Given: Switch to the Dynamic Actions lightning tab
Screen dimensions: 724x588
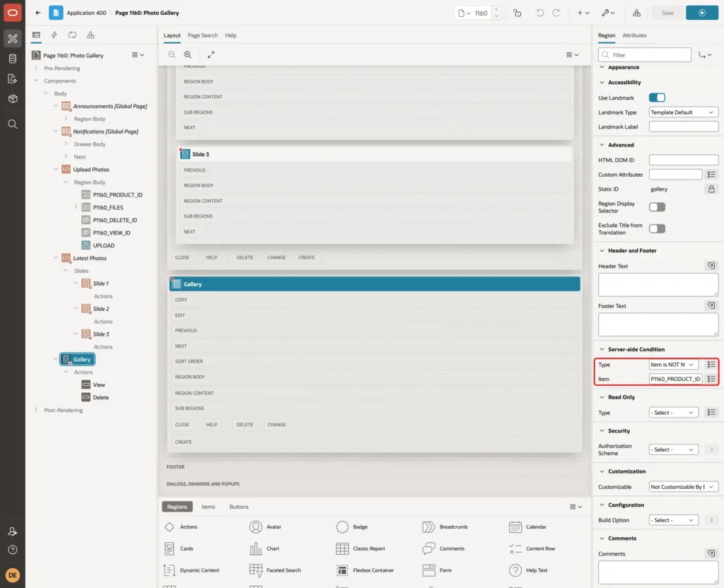Looking at the screenshot, I should click(54, 35).
